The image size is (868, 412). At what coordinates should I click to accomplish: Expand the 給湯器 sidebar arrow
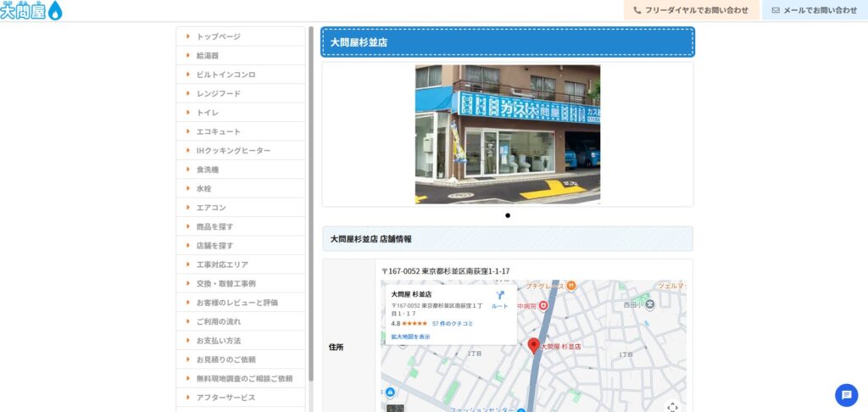(x=187, y=55)
